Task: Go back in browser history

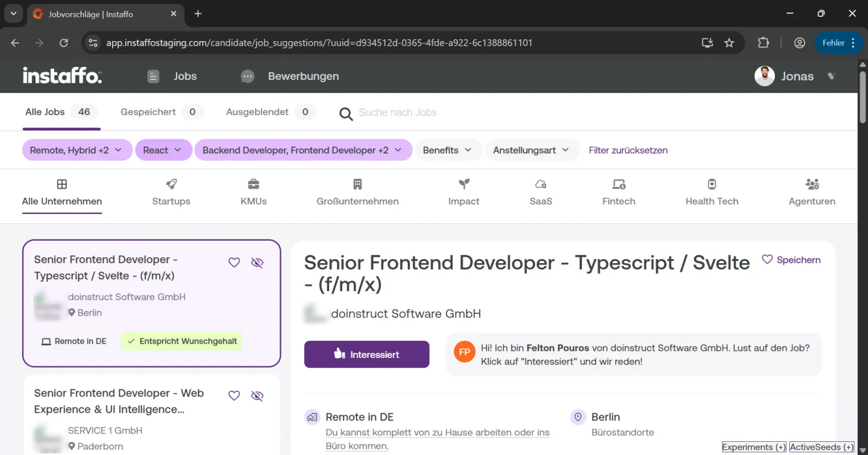Action: point(15,43)
